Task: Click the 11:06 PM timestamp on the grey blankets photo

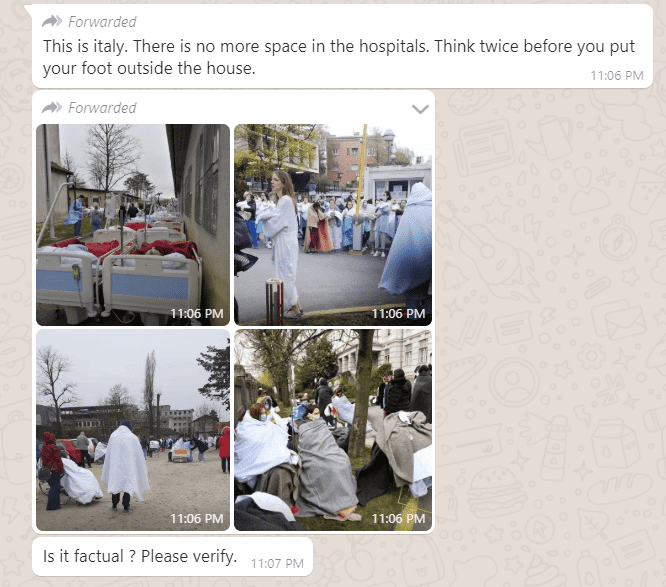Action: click(x=398, y=519)
